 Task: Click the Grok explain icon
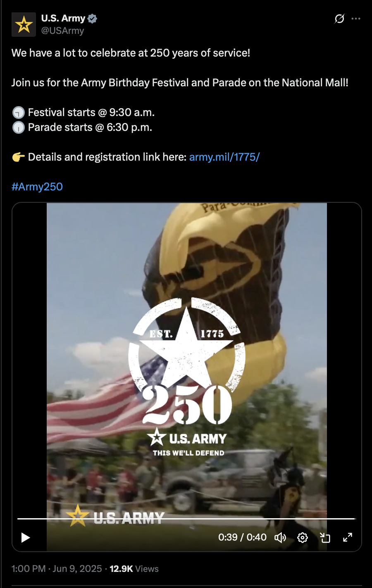(339, 19)
